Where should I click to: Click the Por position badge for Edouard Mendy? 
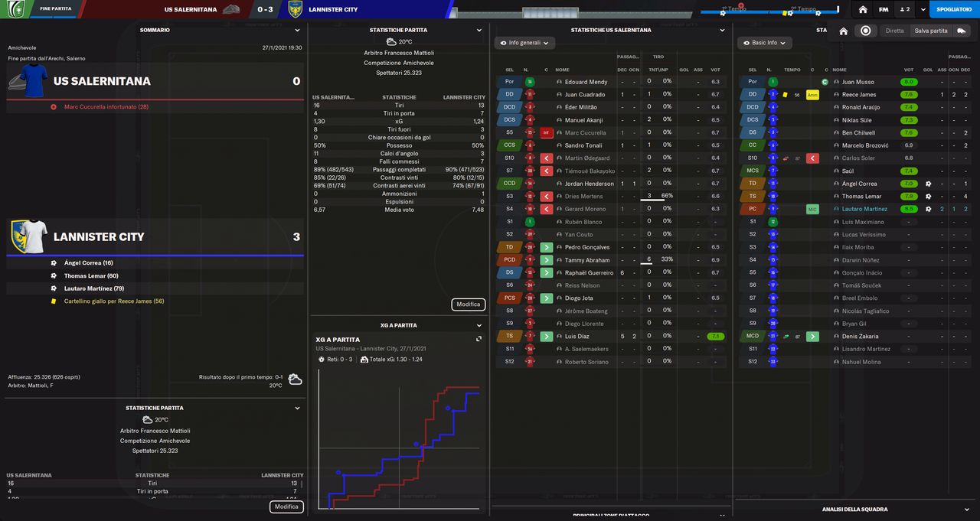click(509, 82)
